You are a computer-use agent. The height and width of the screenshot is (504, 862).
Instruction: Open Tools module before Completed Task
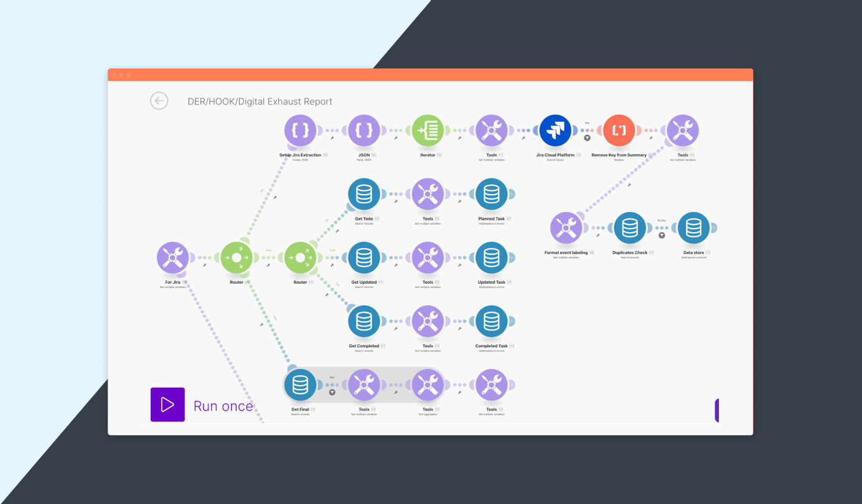428,321
